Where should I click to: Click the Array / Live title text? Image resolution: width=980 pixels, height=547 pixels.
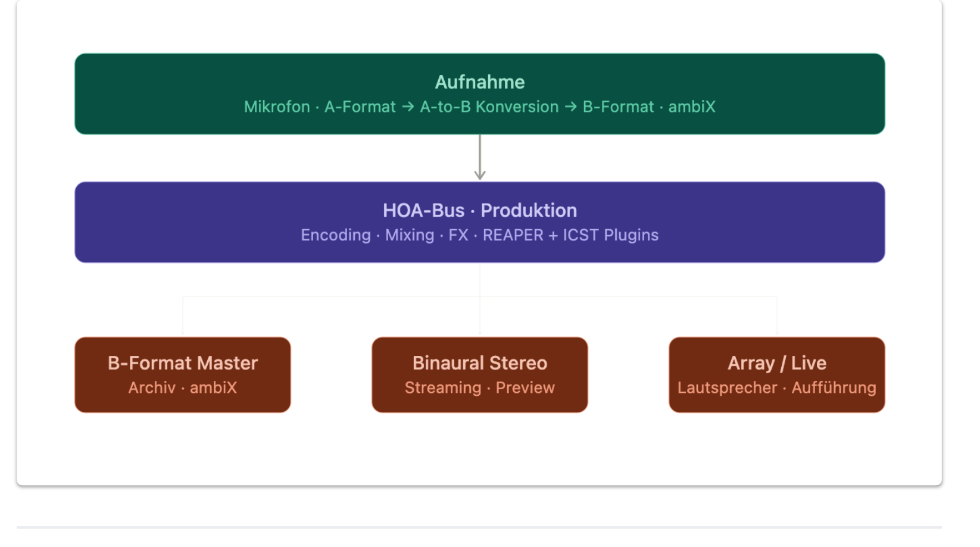[x=776, y=363]
